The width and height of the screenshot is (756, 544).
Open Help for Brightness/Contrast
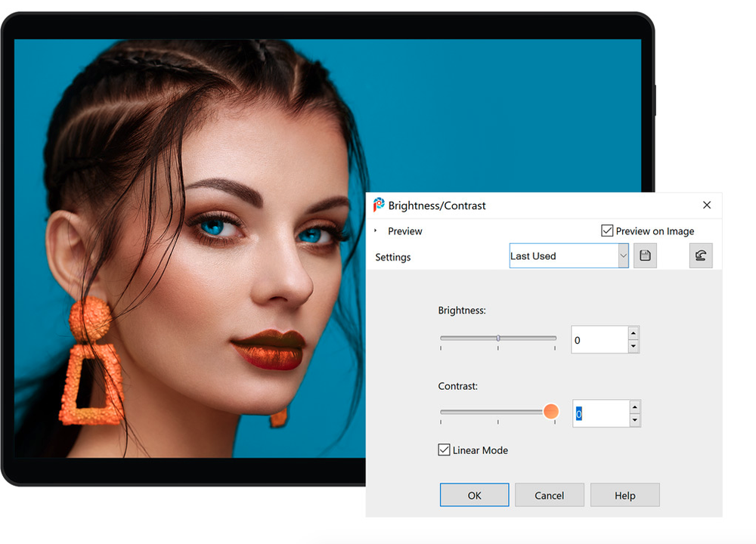coord(624,495)
